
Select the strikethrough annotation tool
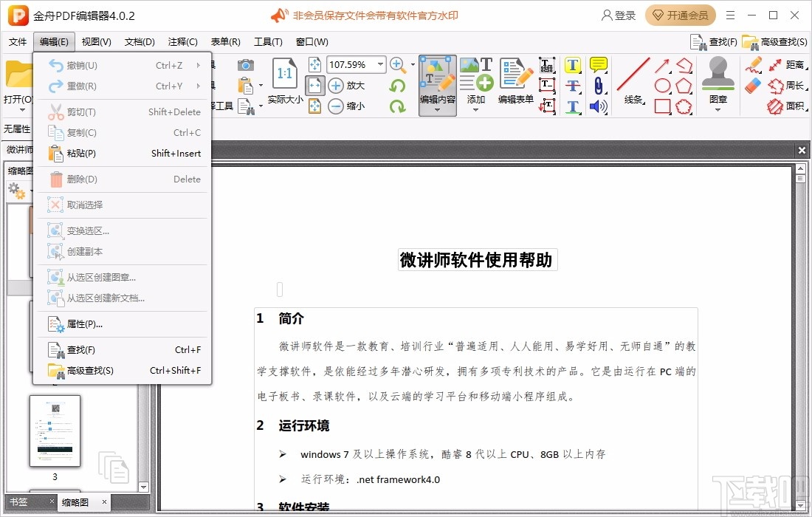[572, 87]
